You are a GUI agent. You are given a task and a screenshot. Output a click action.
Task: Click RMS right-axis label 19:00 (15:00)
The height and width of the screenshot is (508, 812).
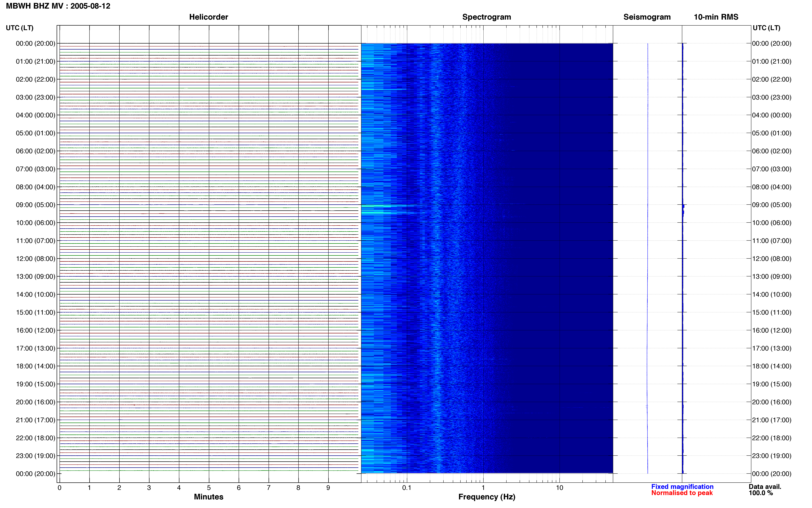click(772, 384)
